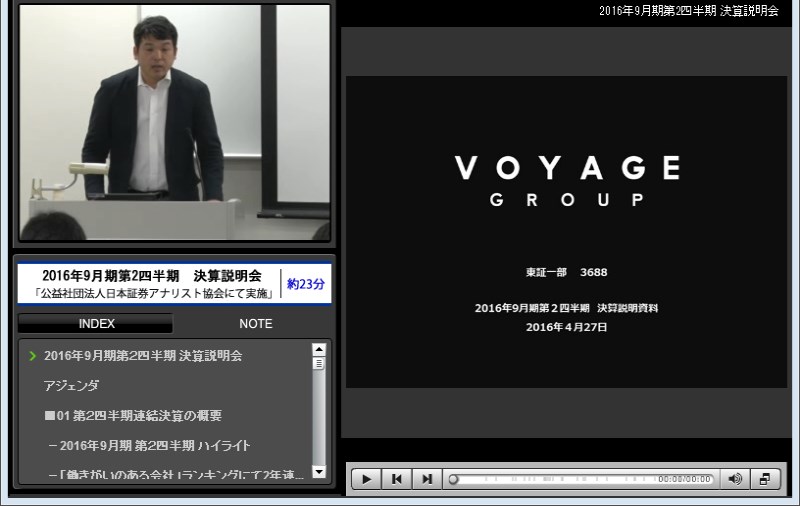This screenshot has height=506, width=800.
Task: Open the INDEX tab
Action: (x=96, y=323)
